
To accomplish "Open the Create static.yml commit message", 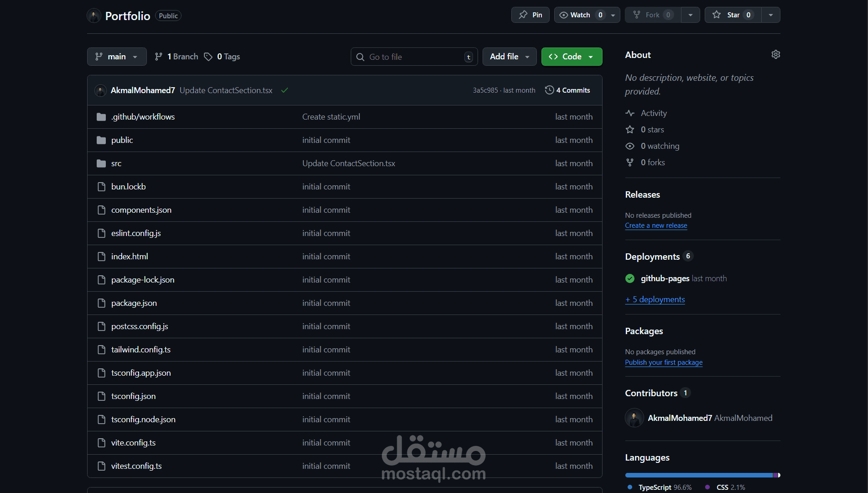I will [x=331, y=117].
